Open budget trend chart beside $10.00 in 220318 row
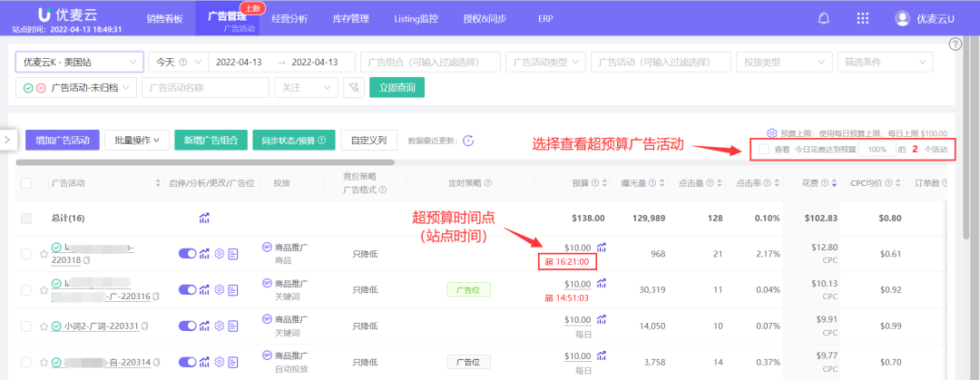The height and width of the screenshot is (380, 980). [x=602, y=248]
